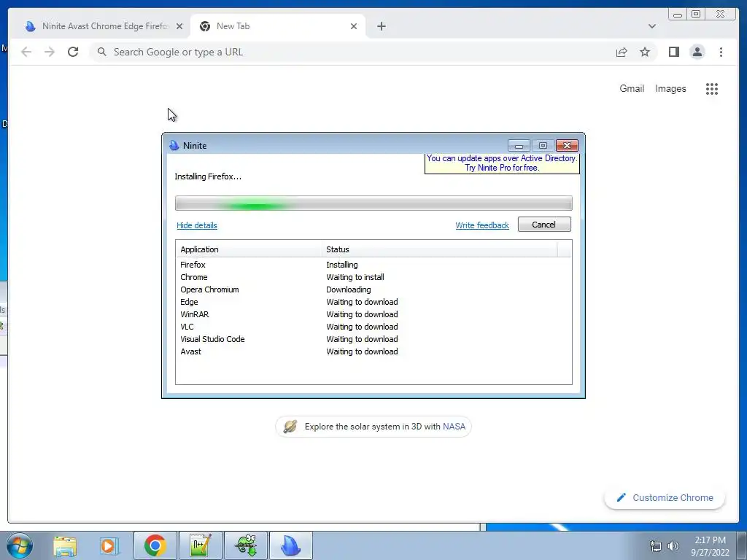Click the share page icon in address bar
This screenshot has height=560, width=747.
tap(622, 52)
